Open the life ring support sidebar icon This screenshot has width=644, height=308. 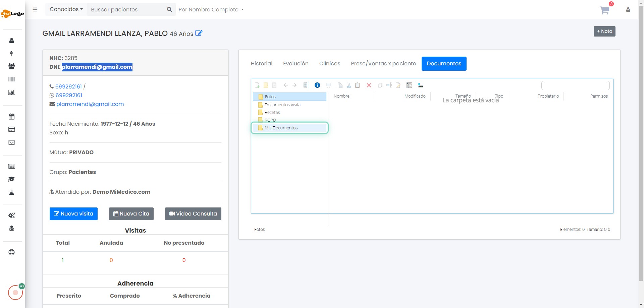coord(11,252)
